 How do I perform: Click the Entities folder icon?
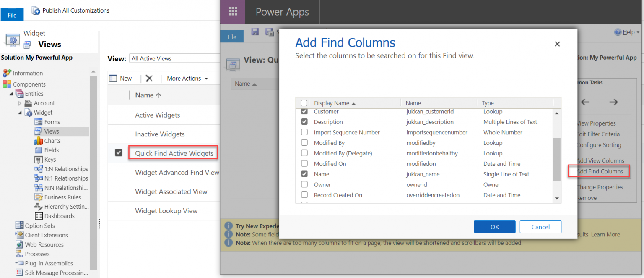19,94
